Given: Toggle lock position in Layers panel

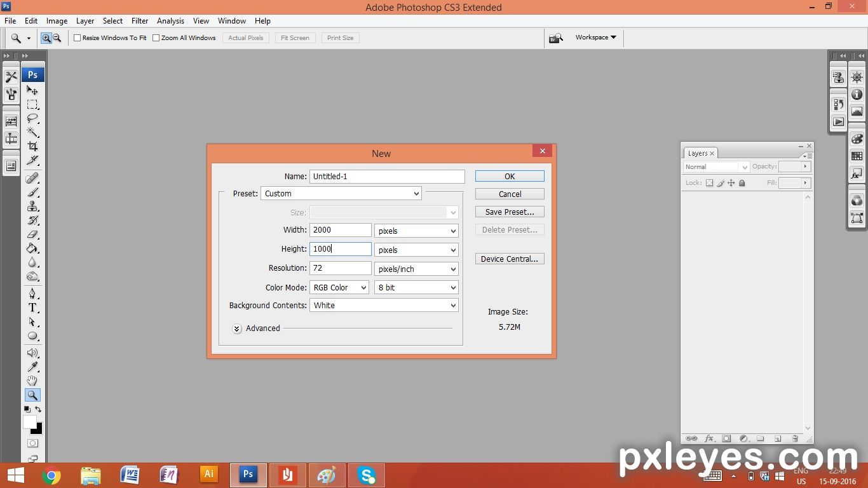Looking at the screenshot, I should click(x=731, y=183).
